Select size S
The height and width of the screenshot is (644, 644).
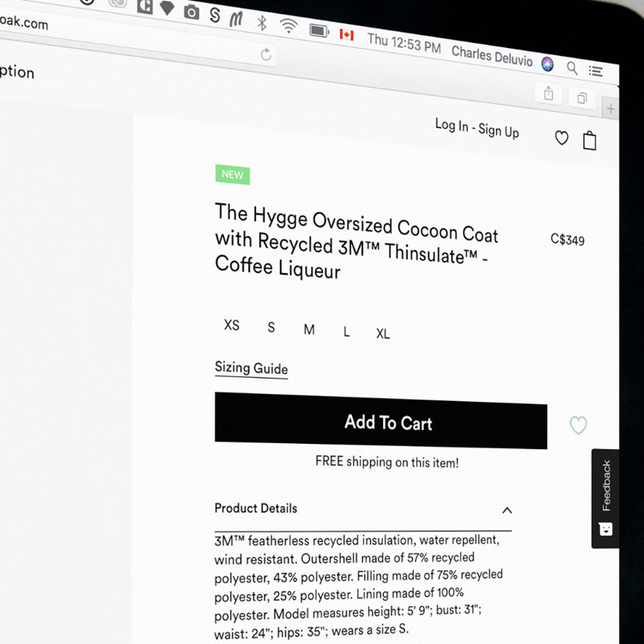(x=271, y=327)
